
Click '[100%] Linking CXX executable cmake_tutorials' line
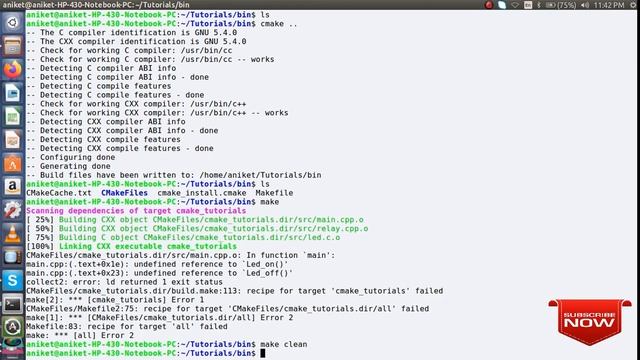[131, 247]
